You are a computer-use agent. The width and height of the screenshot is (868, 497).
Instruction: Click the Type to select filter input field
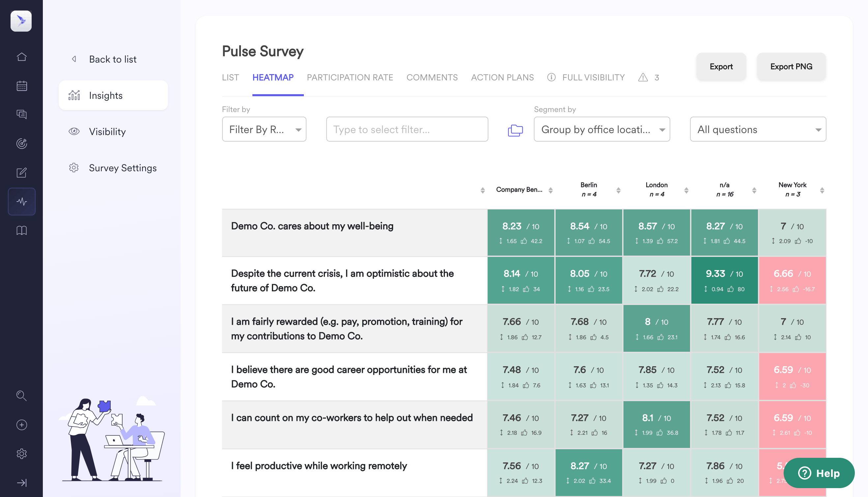407,129
